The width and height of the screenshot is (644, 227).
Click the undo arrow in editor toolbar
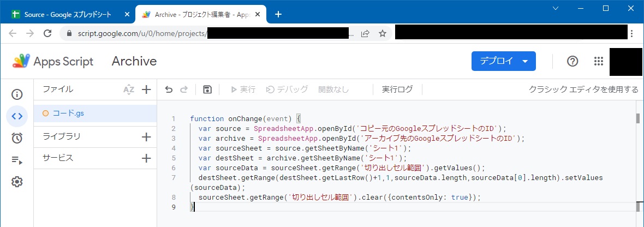click(169, 89)
